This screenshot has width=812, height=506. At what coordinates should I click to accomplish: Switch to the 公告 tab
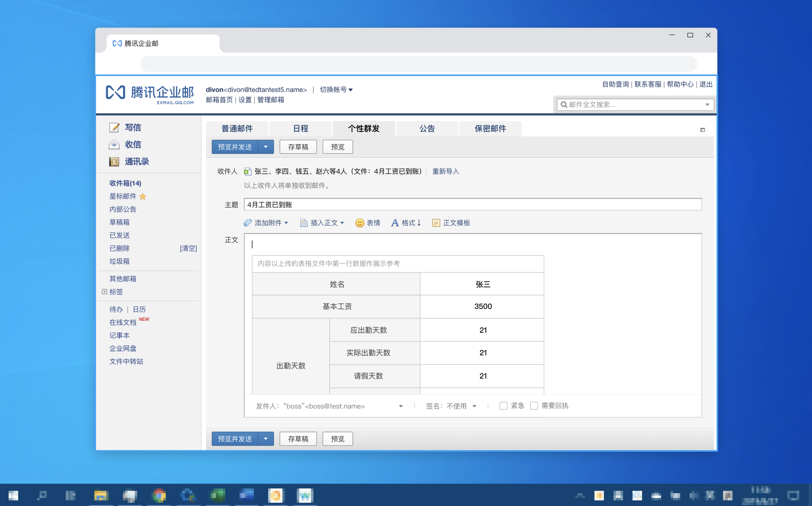pyautogui.click(x=427, y=129)
